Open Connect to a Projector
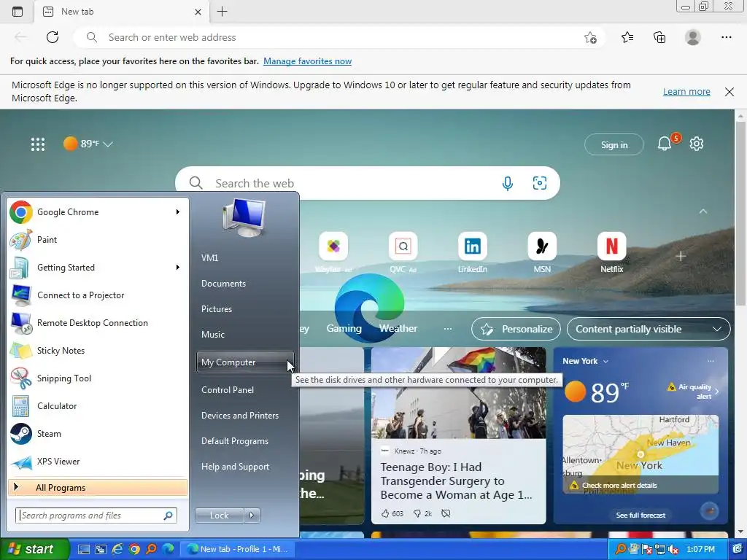The width and height of the screenshot is (747, 560). pyautogui.click(x=98, y=295)
